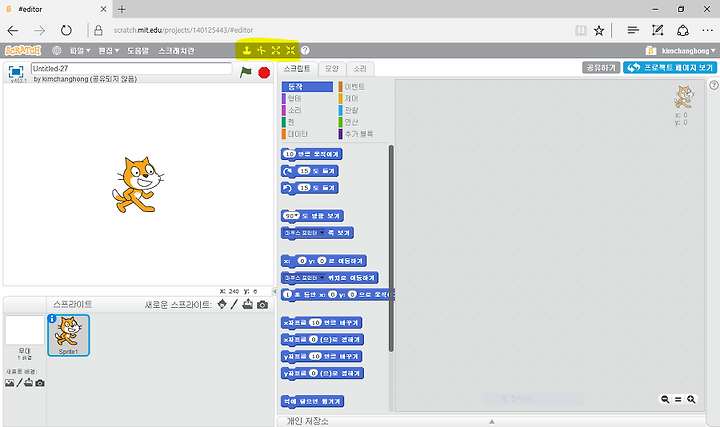
Task: Paint a new backdrop
Action: [x=19, y=383]
